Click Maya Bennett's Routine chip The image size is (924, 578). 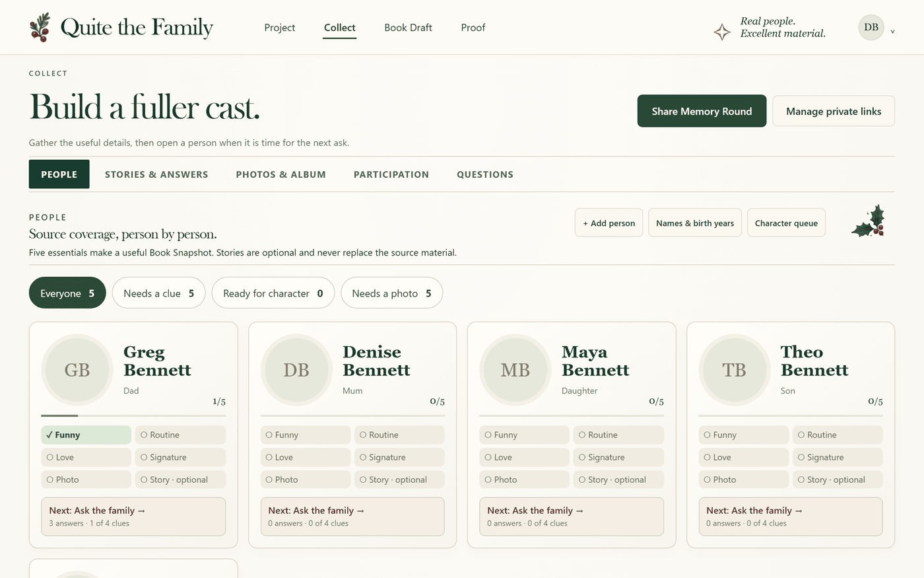coord(618,435)
